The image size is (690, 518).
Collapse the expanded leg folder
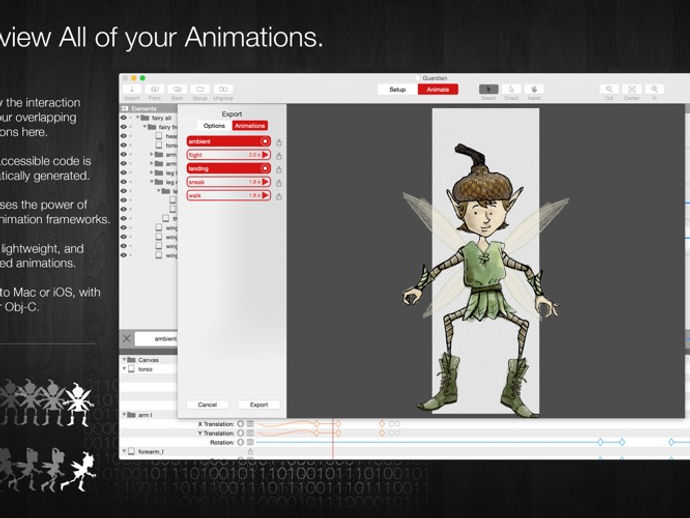pyautogui.click(x=151, y=182)
